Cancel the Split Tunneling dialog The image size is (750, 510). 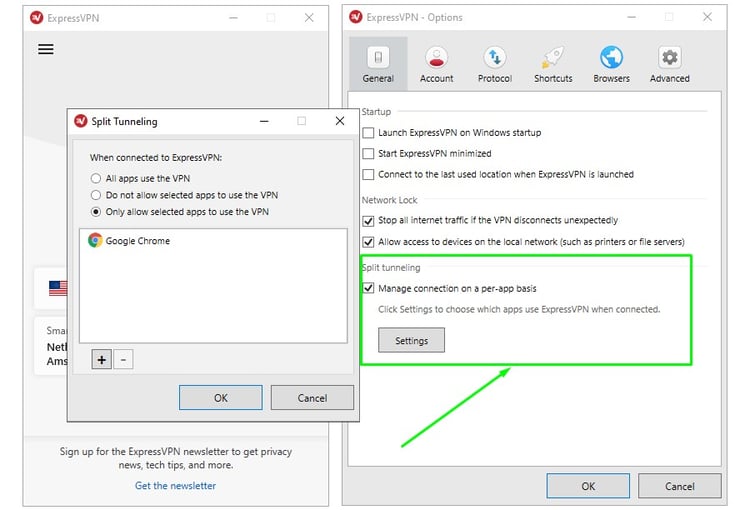point(312,398)
